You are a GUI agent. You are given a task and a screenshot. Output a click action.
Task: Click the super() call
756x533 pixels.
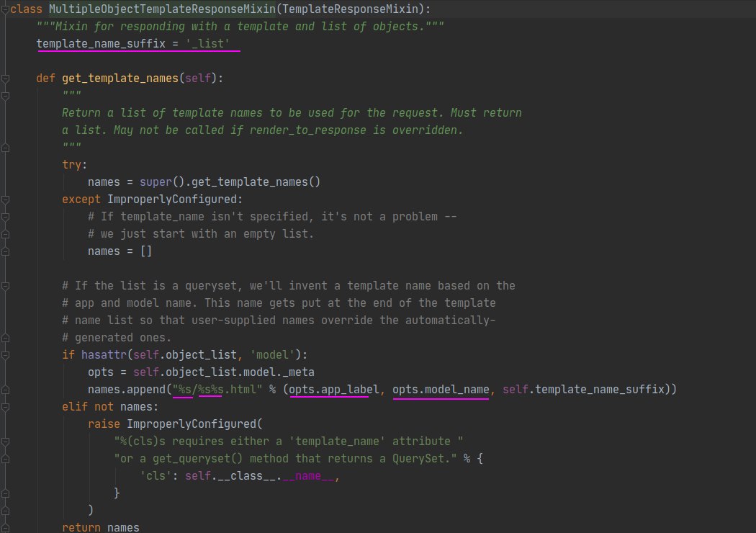(x=162, y=182)
